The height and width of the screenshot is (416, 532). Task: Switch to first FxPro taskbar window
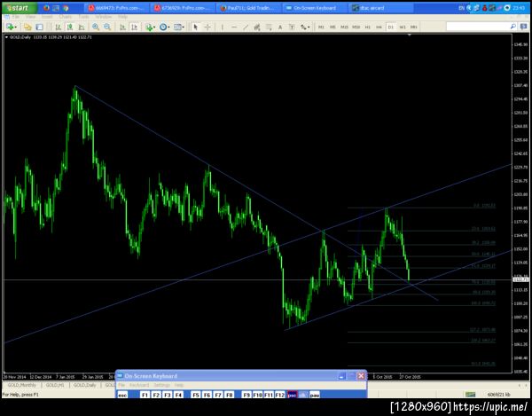tap(117, 8)
